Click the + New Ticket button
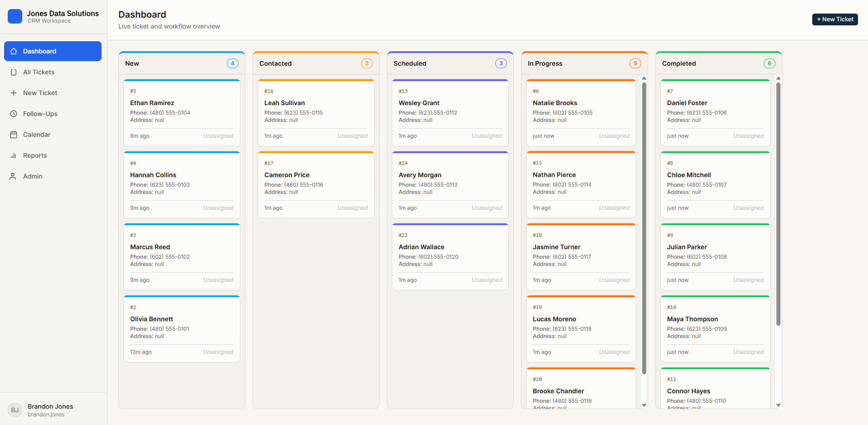Screen dimensions: 868x425 point(835,19)
